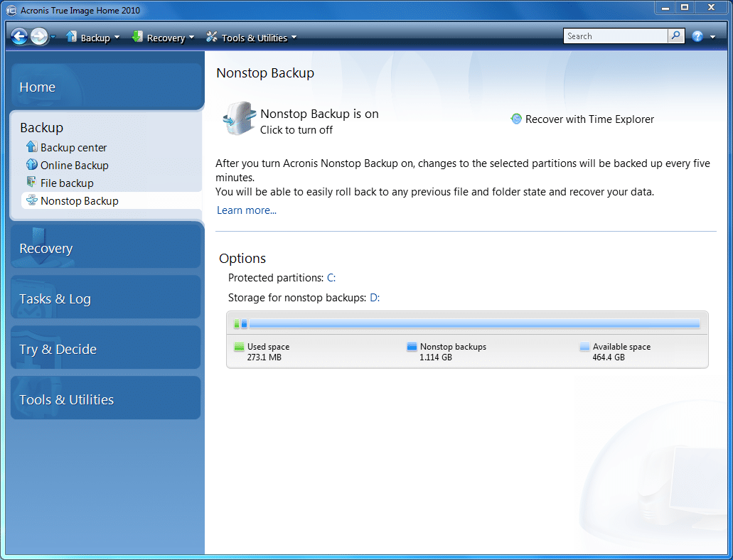Expand the Backup menu dropdown arrow

[x=117, y=38]
